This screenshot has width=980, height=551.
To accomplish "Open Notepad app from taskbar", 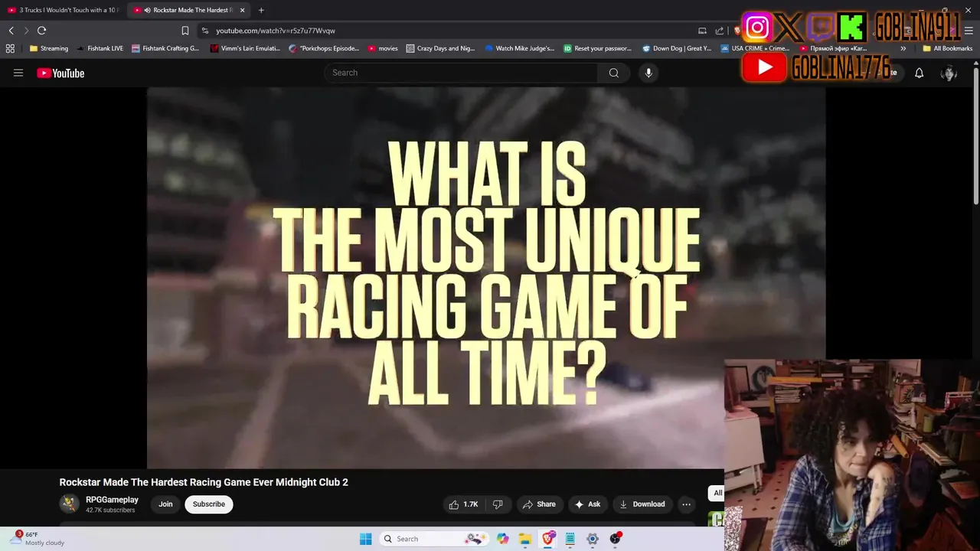I will click(570, 539).
